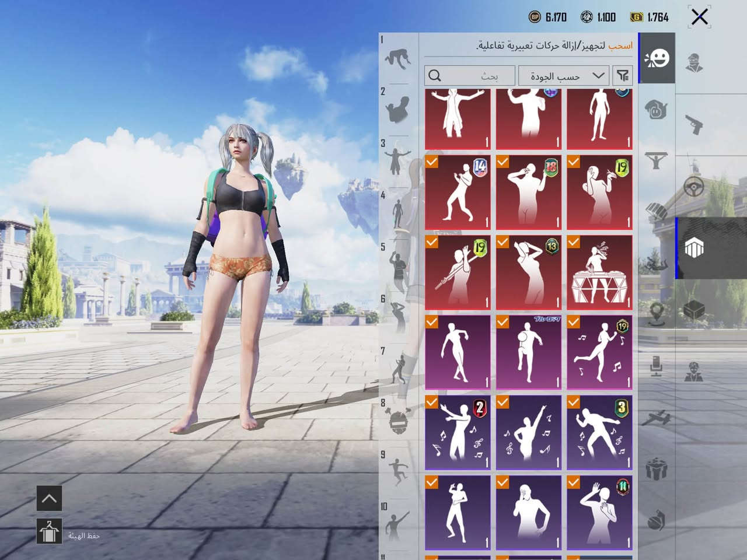The height and width of the screenshot is (560, 747).
Task: Expand the حسب الجودة sort dropdown
Action: 564,76
